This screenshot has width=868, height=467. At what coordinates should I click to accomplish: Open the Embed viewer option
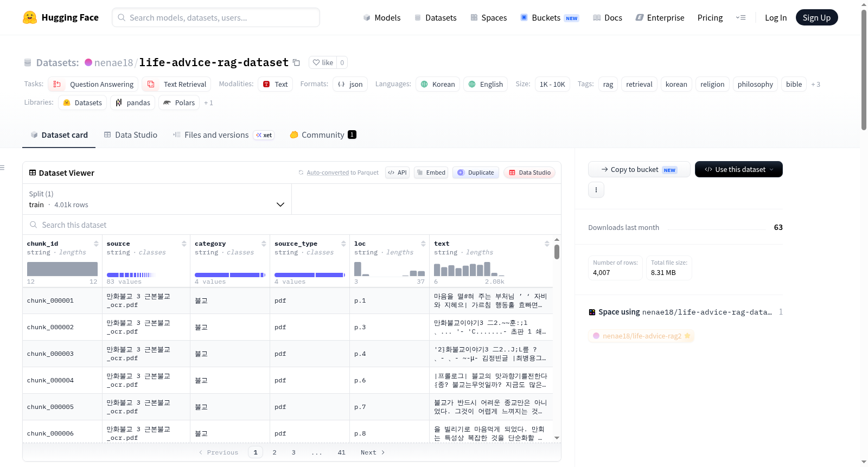431,172
